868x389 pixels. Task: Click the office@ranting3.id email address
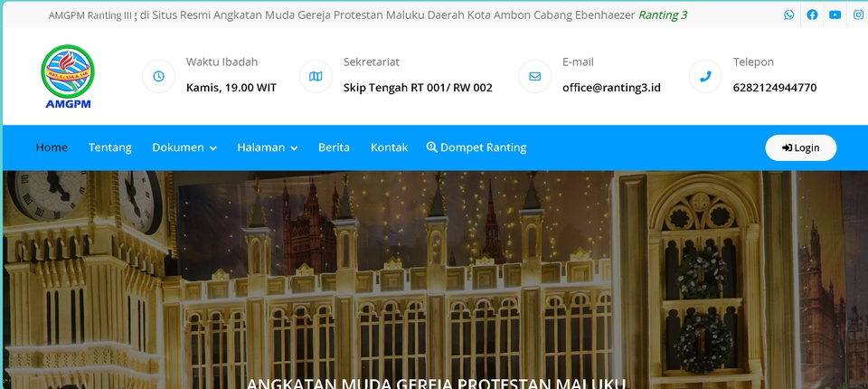coord(611,88)
